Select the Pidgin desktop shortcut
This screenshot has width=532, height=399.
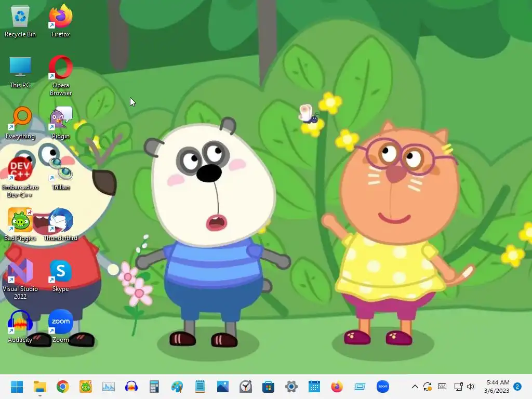coord(60,124)
